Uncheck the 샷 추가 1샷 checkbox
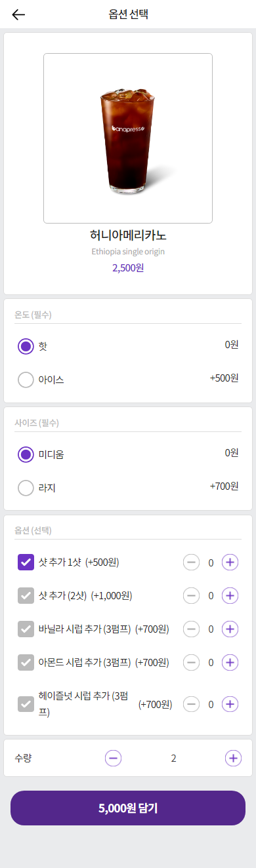Viewport: 256px width, 868px height. coord(26,562)
